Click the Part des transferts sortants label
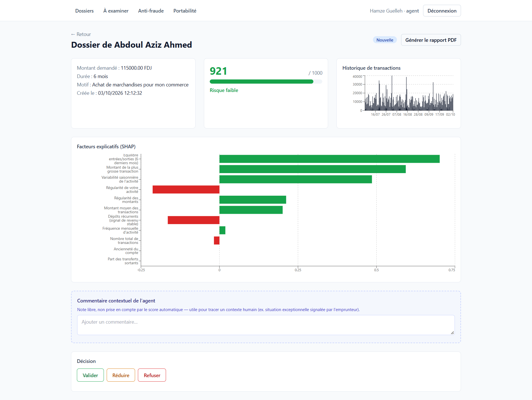Screen dimensions: 532x400 coord(123,261)
